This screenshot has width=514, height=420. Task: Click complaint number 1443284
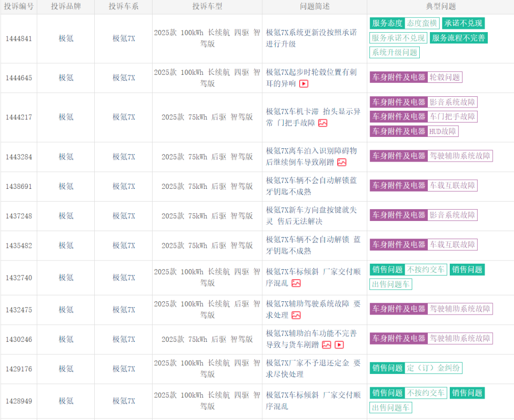tap(19, 157)
